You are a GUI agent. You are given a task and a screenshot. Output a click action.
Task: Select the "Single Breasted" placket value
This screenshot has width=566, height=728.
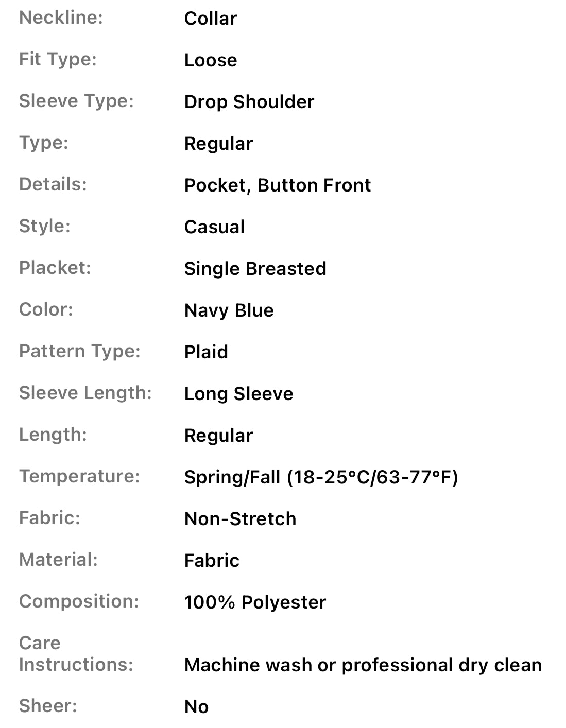(255, 269)
